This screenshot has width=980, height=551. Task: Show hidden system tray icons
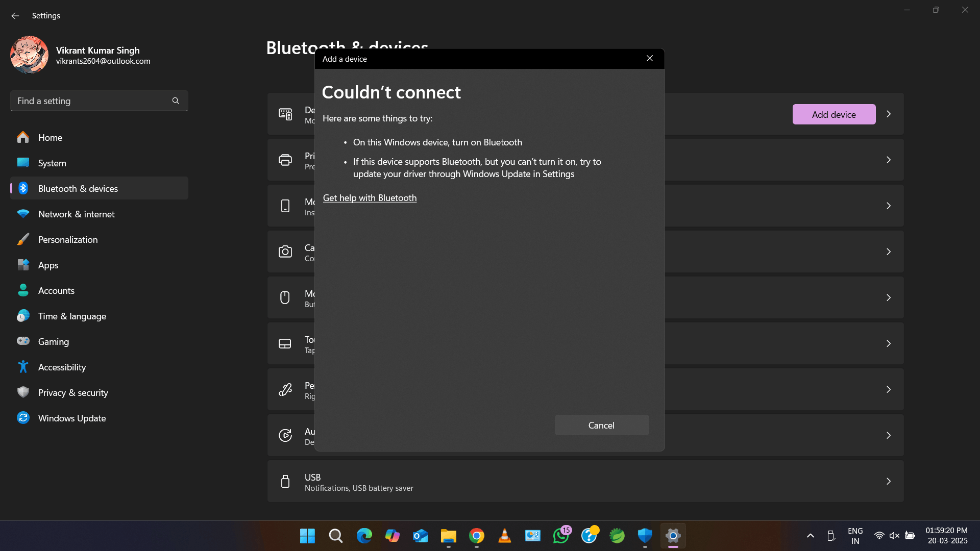click(x=810, y=536)
